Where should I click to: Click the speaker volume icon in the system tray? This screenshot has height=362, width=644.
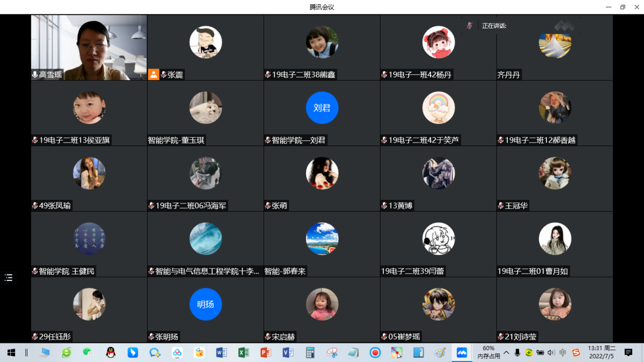pos(551,353)
